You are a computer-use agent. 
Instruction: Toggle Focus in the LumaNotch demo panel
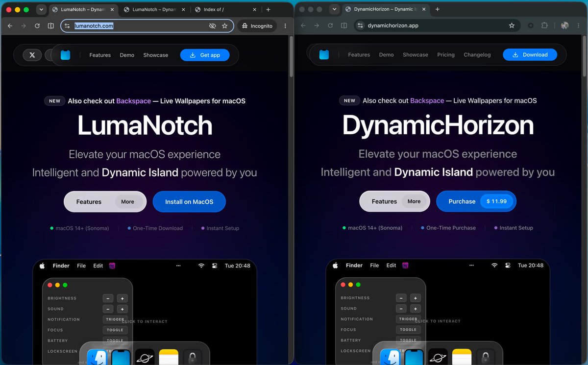[x=115, y=330]
